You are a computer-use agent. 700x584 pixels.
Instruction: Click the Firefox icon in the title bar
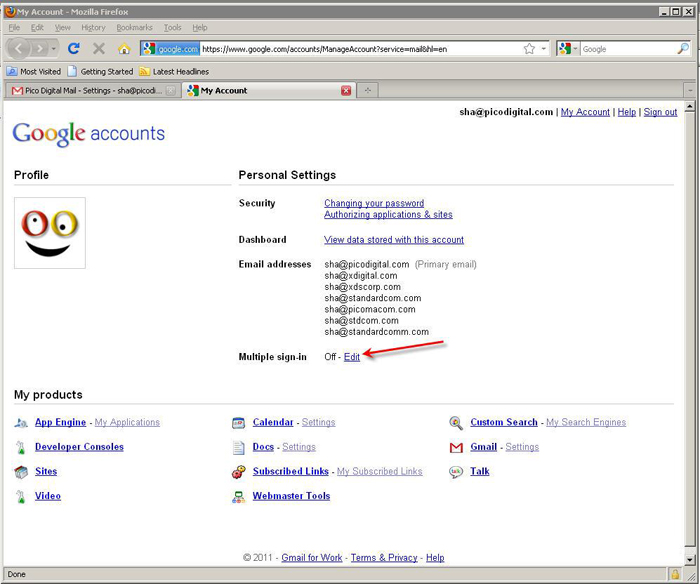click(10, 12)
